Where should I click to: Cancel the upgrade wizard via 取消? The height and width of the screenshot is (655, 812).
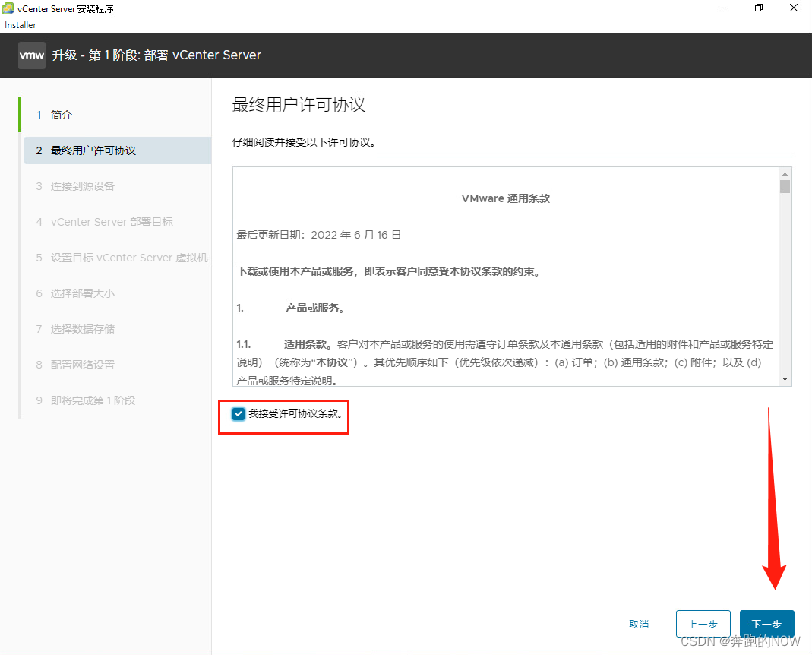click(639, 624)
